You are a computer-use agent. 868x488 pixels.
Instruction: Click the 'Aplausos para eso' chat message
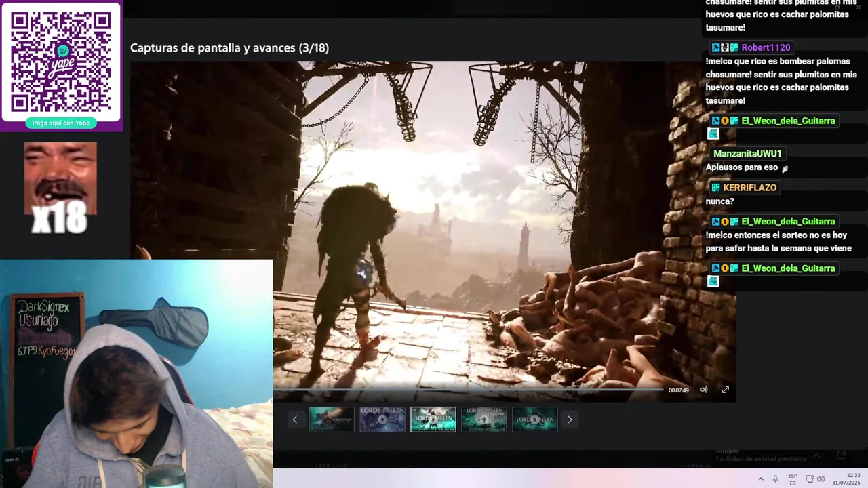[x=742, y=167]
